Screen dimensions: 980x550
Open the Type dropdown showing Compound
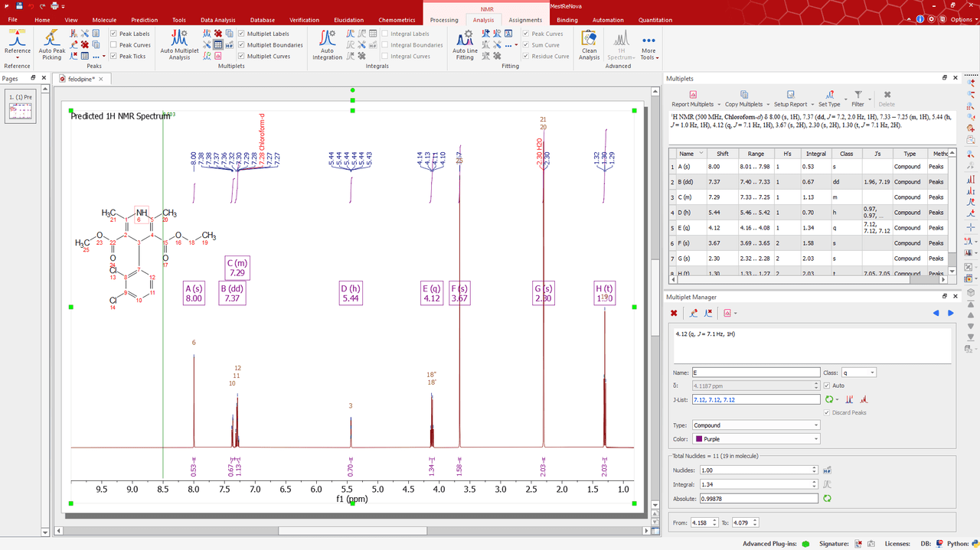(756, 425)
